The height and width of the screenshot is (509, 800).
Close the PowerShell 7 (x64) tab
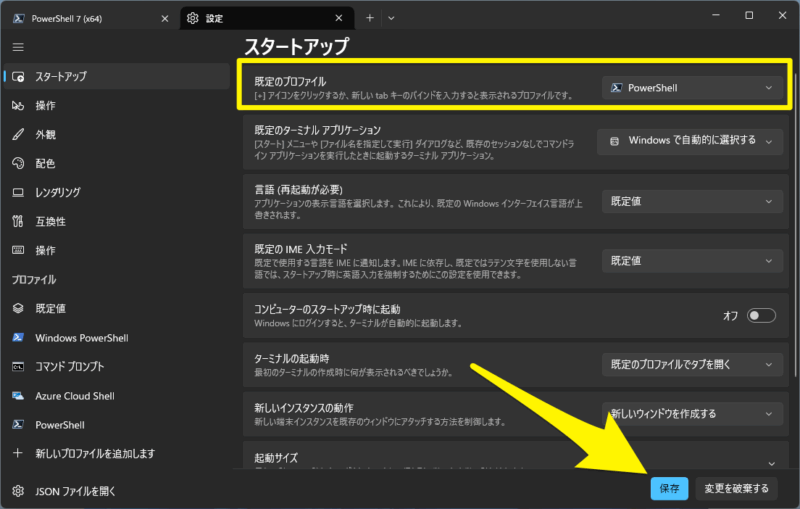165,18
